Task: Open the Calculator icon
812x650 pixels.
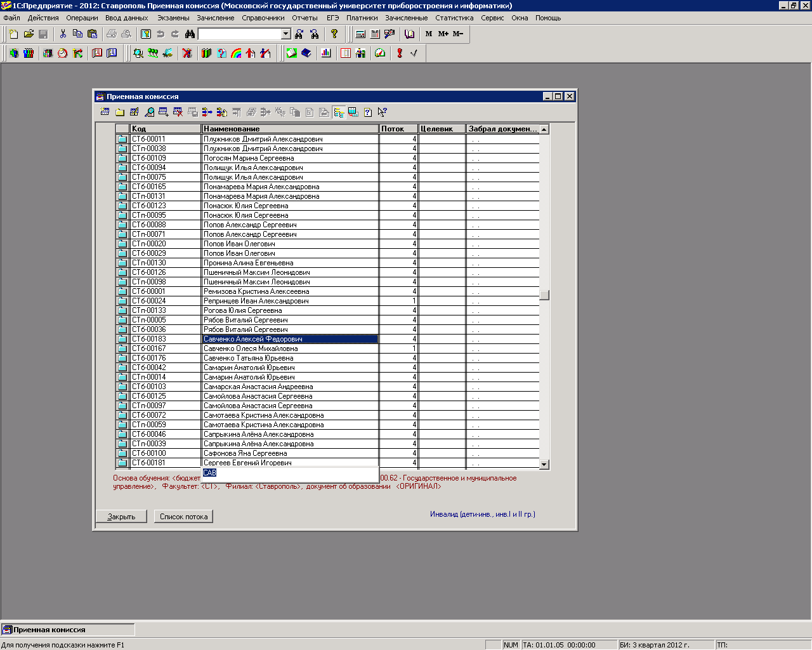Action: click(x=360, y=34)
